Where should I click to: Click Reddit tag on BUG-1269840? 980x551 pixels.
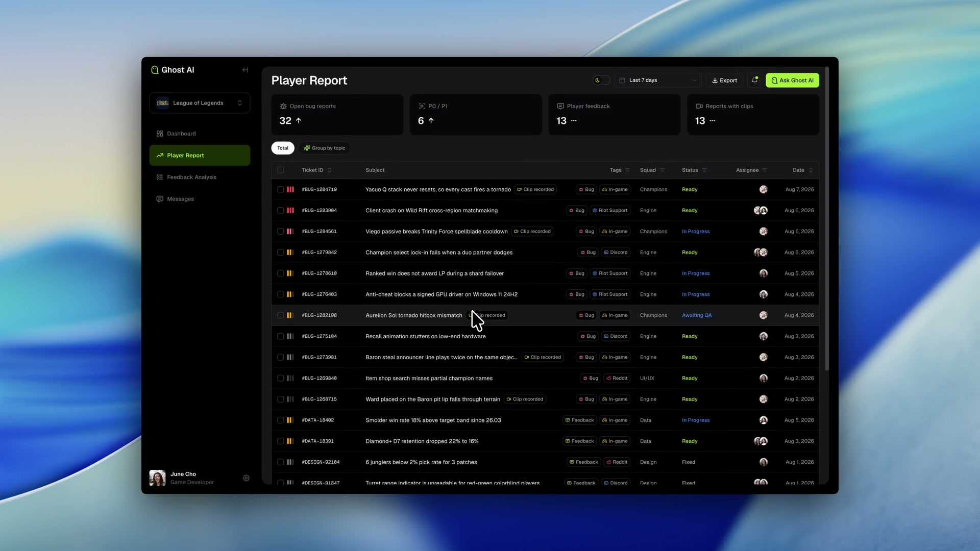click(x=617, y=378)
